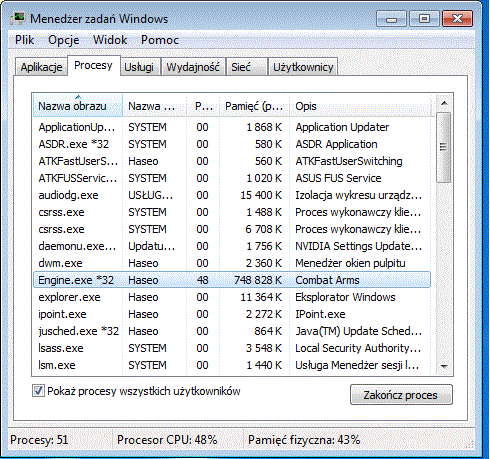Viewport: 490px width, 459px height.
Task: Select the ATKFUSServic... process
Action: [232, 178]
